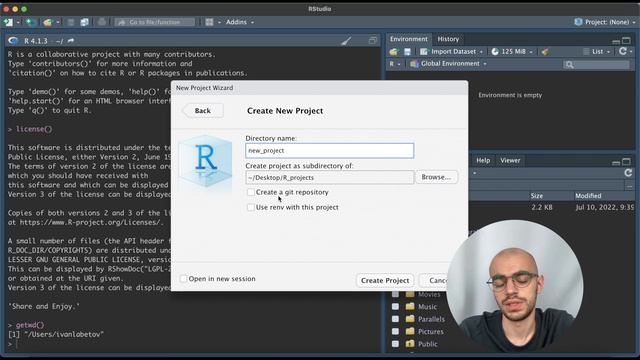Click the R logo icon in console header
This screenshot has width=640, height=360.
coord(13,40)
